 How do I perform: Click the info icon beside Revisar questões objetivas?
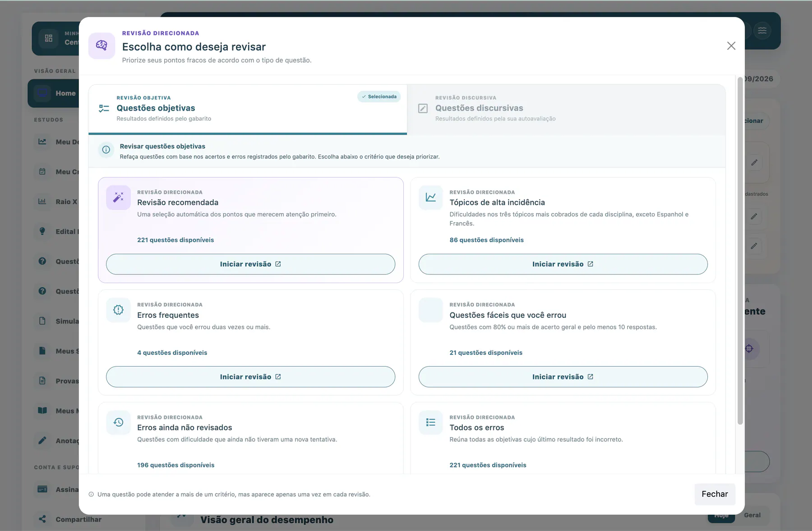click(x=106, y=150)
